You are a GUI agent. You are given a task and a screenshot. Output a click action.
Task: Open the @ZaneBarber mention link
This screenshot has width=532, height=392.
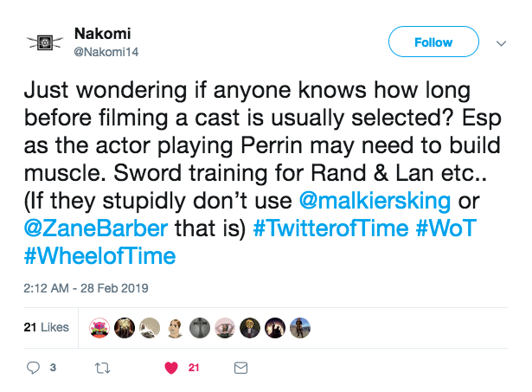click(x=76, y=231)
